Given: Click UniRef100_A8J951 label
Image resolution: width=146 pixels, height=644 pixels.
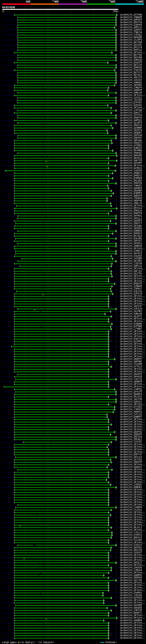Looking at the screenshot, I should (x=131, y=261).
